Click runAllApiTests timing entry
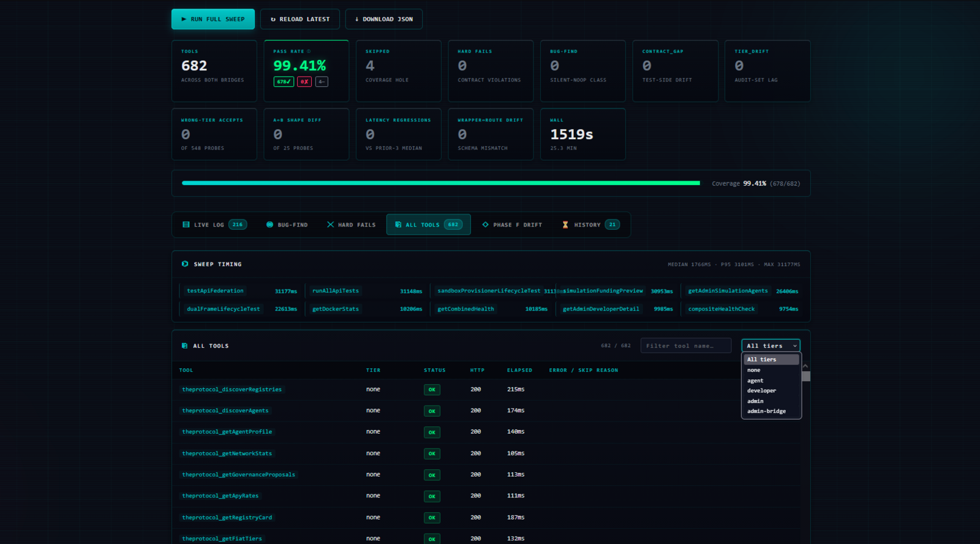The width and height of the screenshot is (980, 544). (x=336, y=291)
